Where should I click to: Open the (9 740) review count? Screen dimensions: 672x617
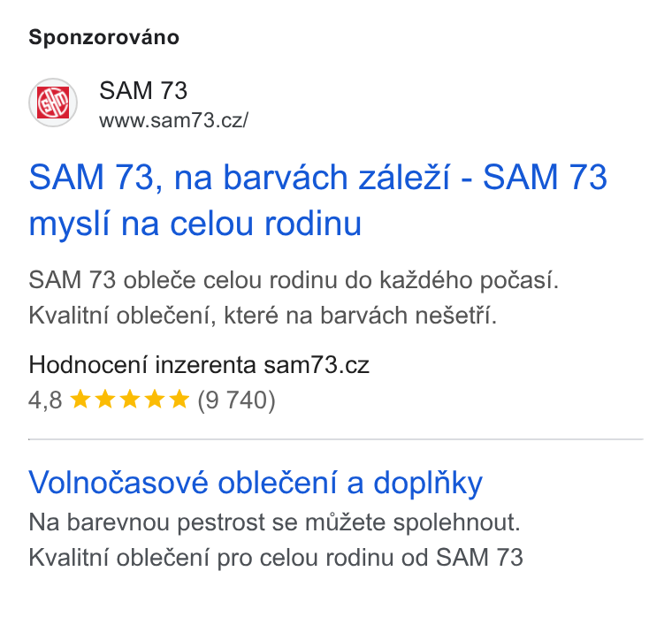click(x=236, y=400)
